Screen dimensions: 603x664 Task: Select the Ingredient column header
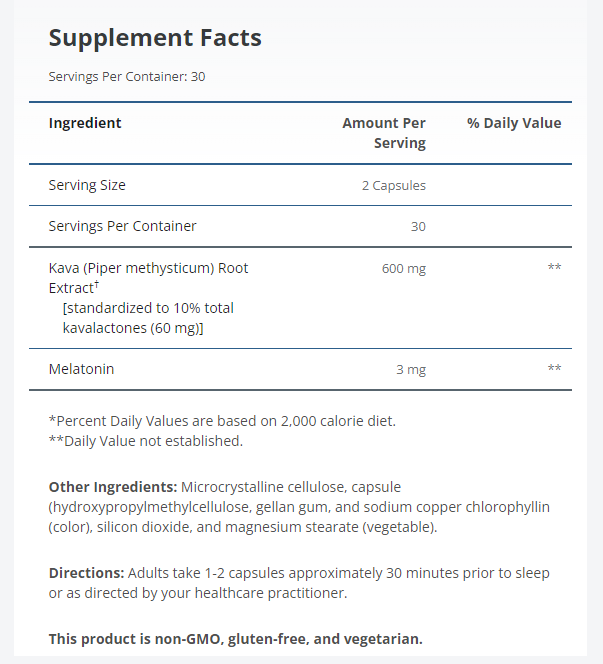click(x=85, y=123)
